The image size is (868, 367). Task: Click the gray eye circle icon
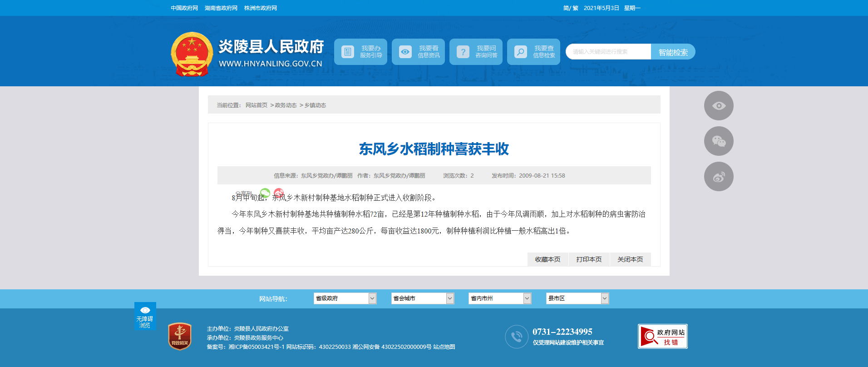(x=718, y=106)
